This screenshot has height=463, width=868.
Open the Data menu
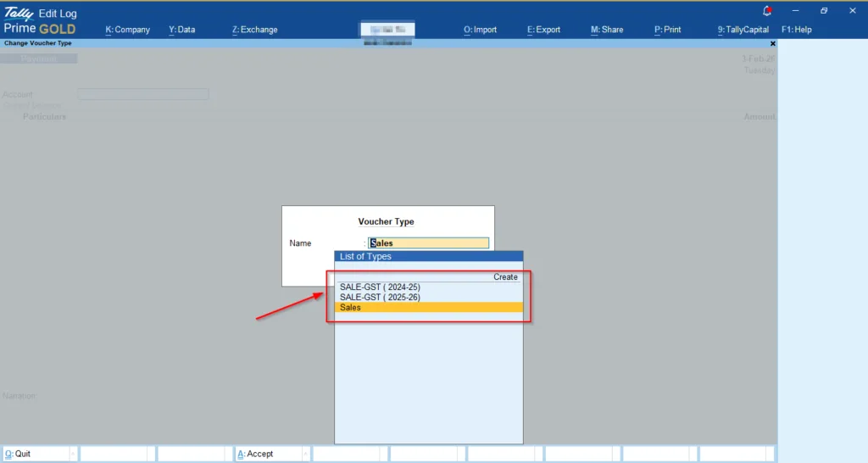(x=181, y=30)
